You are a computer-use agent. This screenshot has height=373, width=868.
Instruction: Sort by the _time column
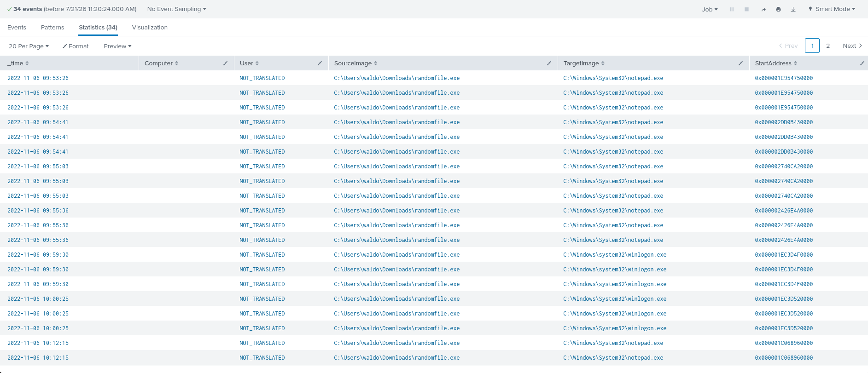[x=18, y=63]
